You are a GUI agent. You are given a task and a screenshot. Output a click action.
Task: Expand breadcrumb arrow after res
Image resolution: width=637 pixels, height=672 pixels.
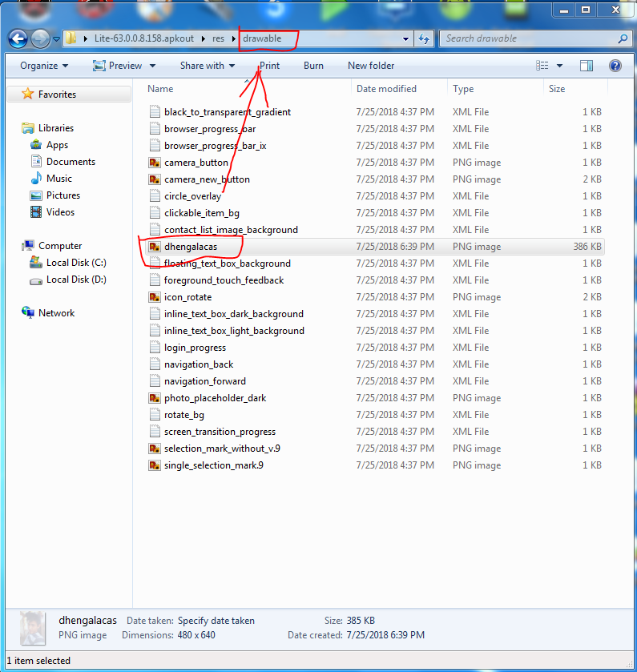[234, 38]
